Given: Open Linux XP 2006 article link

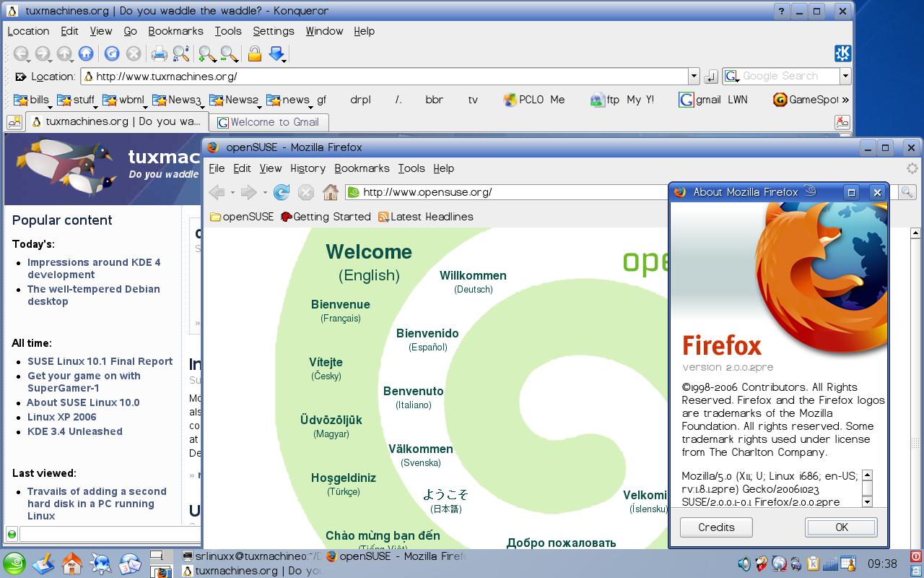Looking at the screenshot, I should tap(62, 417).
